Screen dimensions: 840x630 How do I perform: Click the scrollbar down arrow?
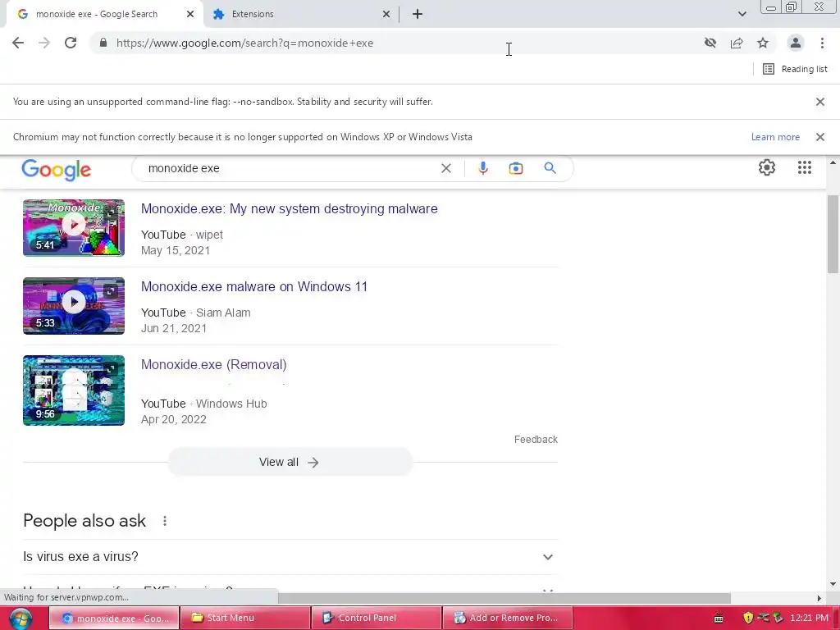point(833,584)
